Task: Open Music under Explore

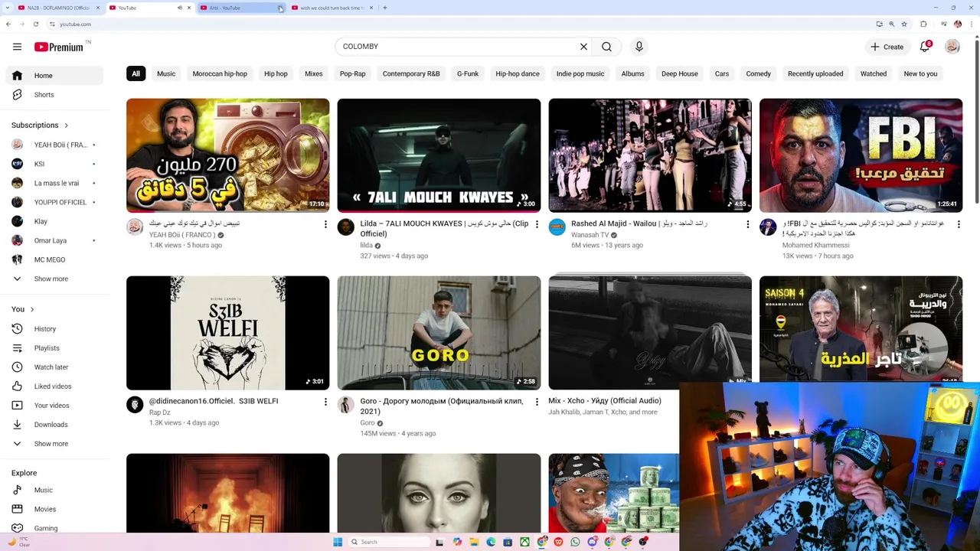Action: [54, 490]
